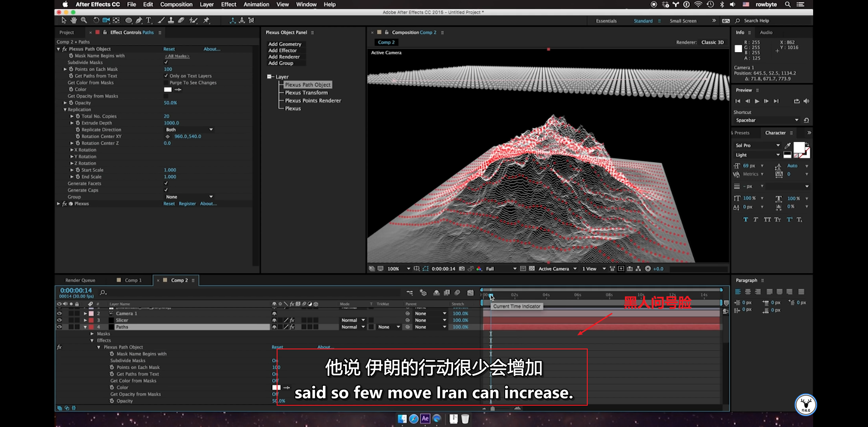Collapse the Replication section
The height and width of the screenshot is (427, 868).
pyautogui.click(x=65, y=109)
